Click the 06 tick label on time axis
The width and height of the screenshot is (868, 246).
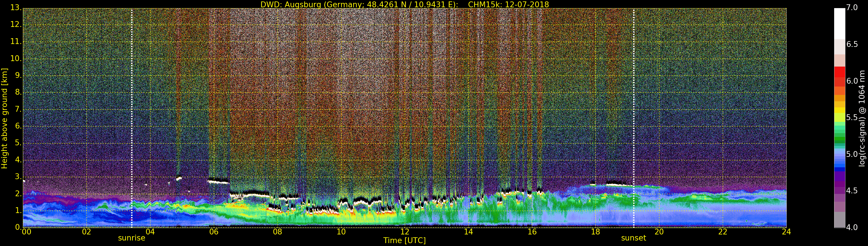click(x=214, y=232)
